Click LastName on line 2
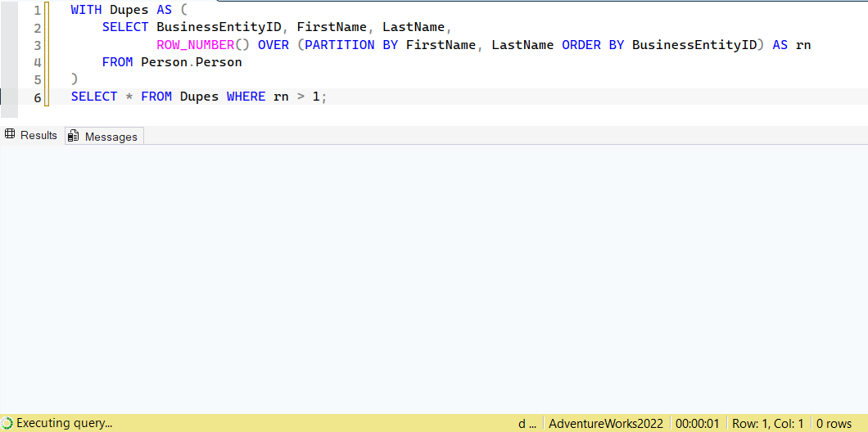 (414, 27)
